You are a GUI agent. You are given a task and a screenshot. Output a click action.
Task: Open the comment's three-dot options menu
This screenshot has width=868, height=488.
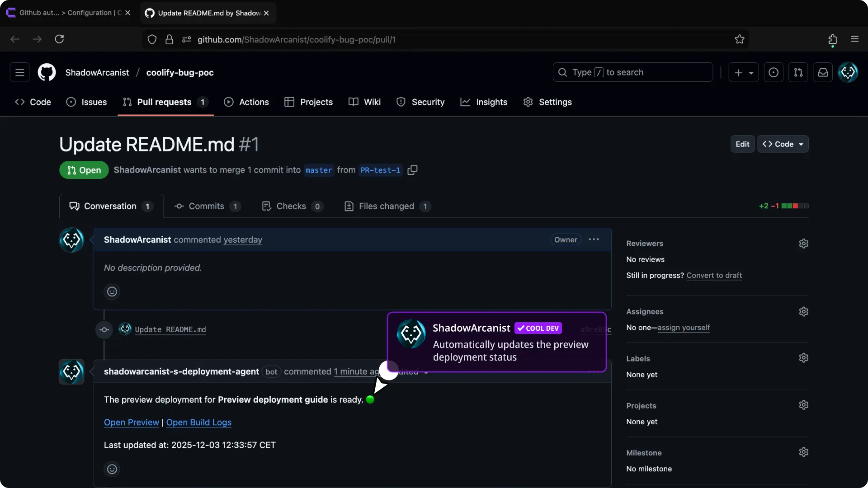pyautogui.click(x=594, y=239)
